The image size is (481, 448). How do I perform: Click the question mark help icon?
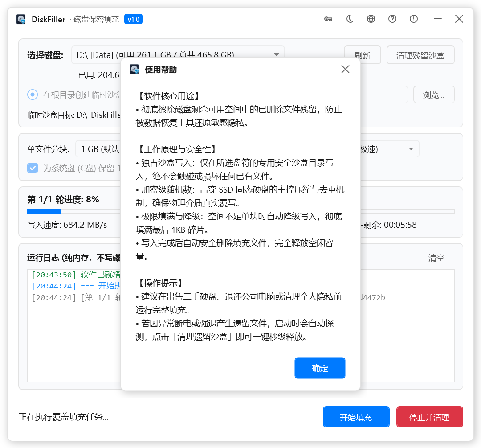coord(392,19)
